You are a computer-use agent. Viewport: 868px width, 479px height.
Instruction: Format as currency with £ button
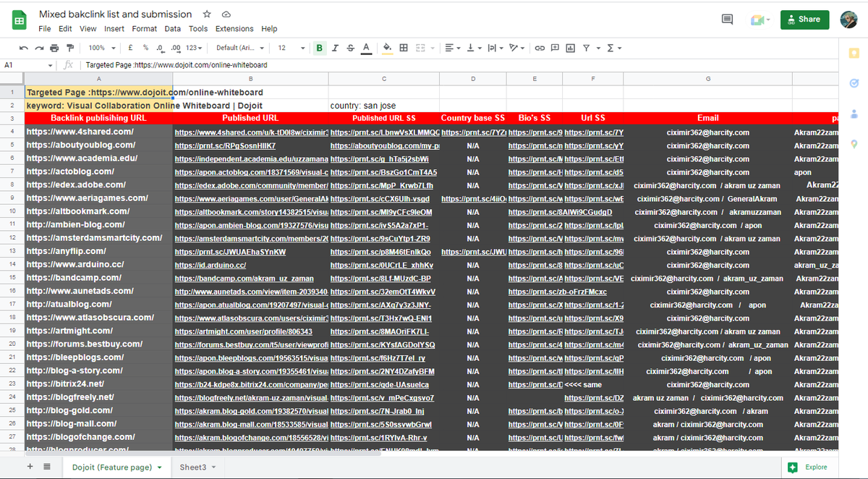tap(129, 48)
